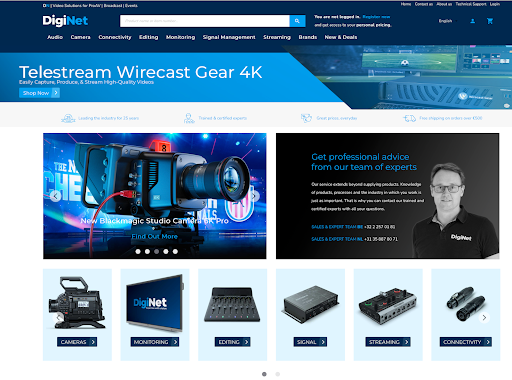Click the Contact us link
This screenshot has height=380, width=512.
point(424,4)
